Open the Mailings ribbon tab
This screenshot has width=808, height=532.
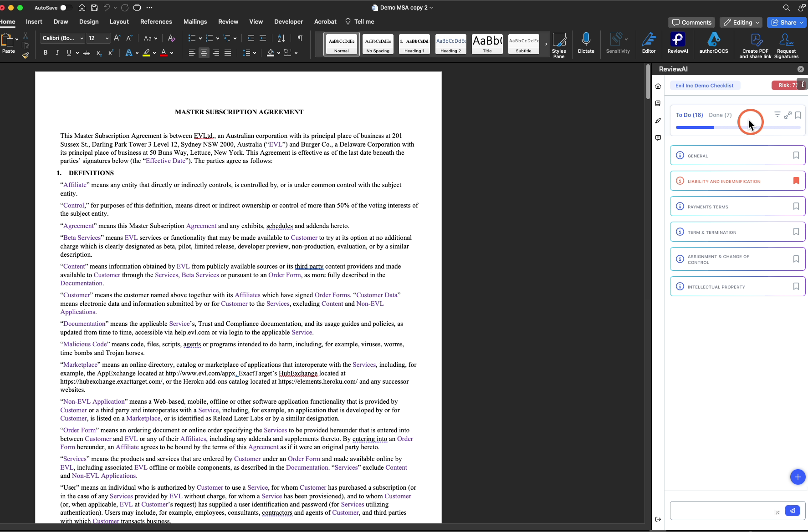tap(195, 21)
